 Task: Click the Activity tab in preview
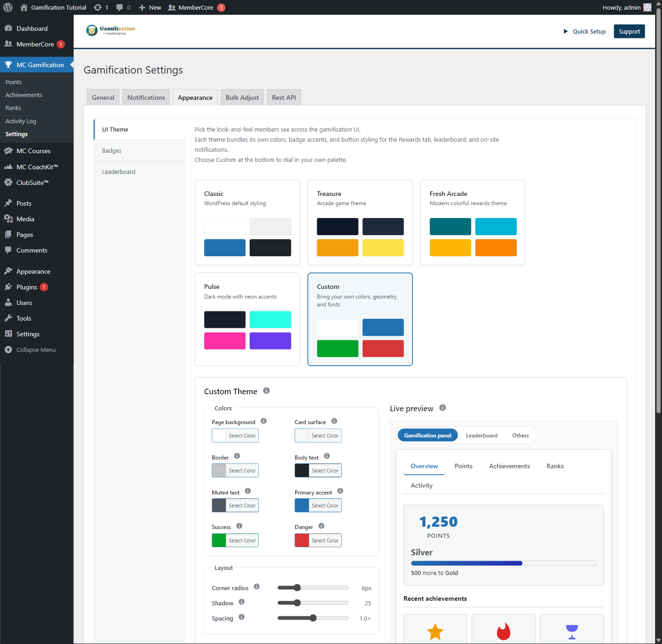point(422,485)
